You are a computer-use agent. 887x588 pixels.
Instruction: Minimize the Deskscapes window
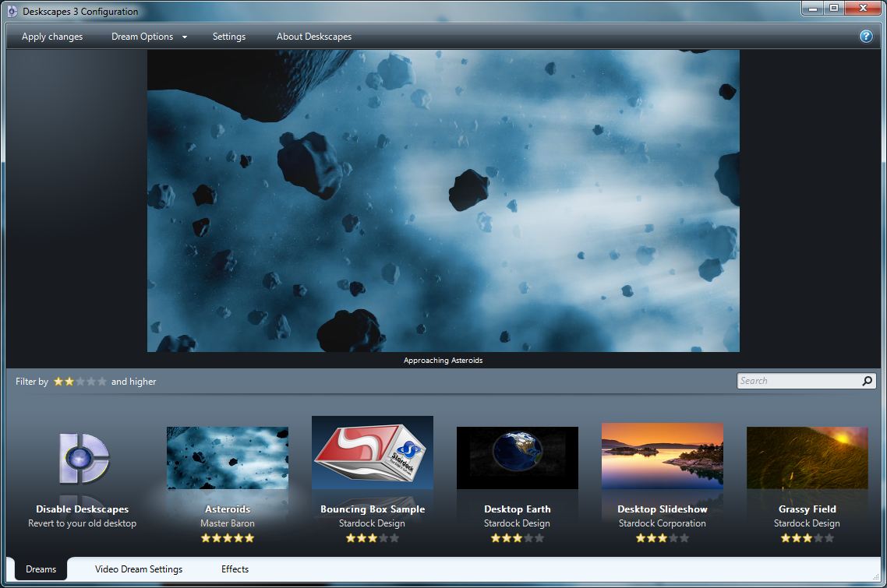813,8
